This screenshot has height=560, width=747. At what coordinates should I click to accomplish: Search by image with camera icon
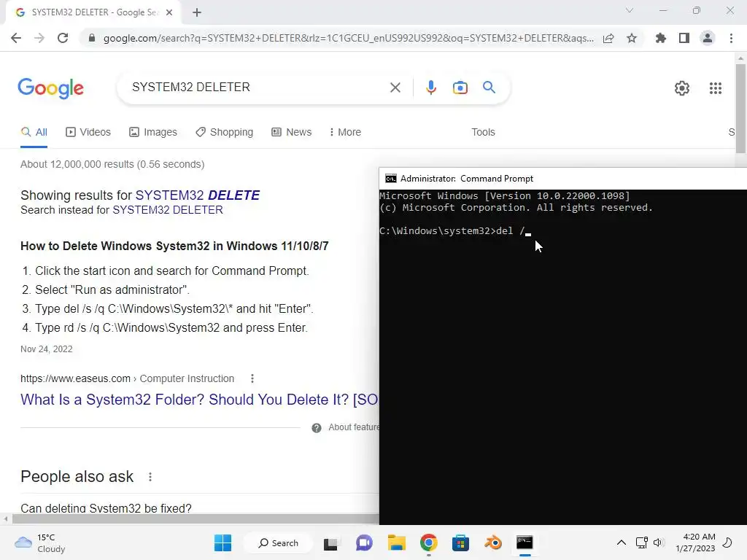460,87
